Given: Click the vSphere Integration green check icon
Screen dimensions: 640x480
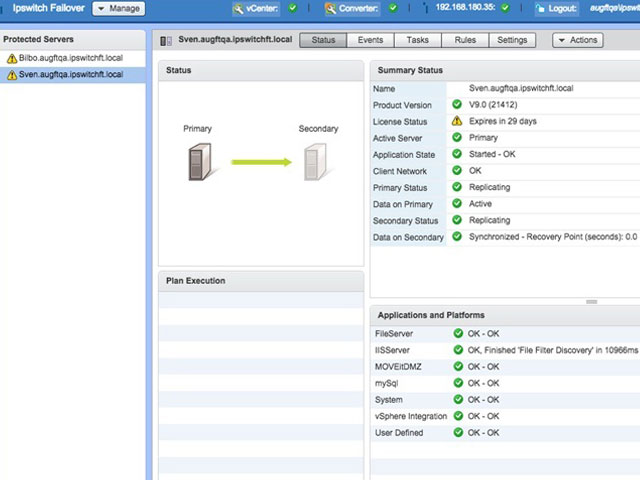Looking at the screenshot, I should point(458,416).
